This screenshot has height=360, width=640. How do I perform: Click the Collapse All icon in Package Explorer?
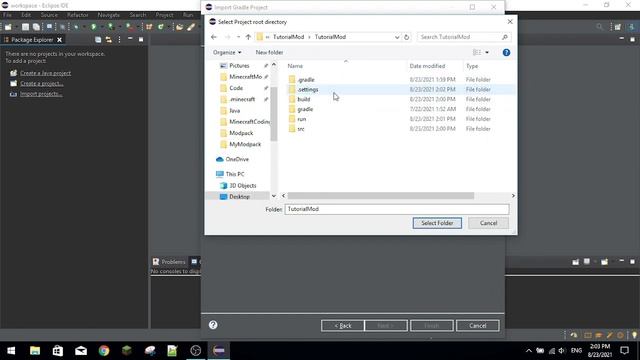coord(98,40)
